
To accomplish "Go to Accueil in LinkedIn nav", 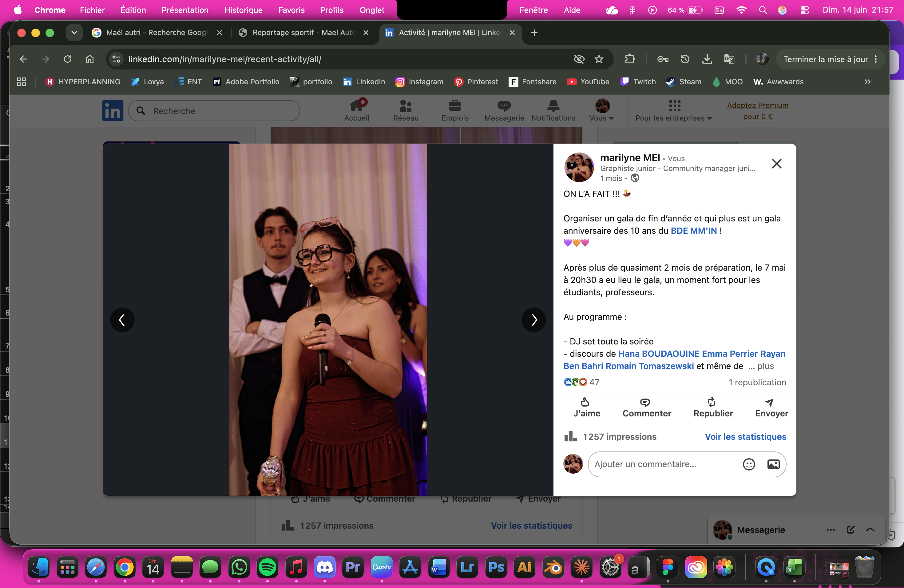I will 356,110.
